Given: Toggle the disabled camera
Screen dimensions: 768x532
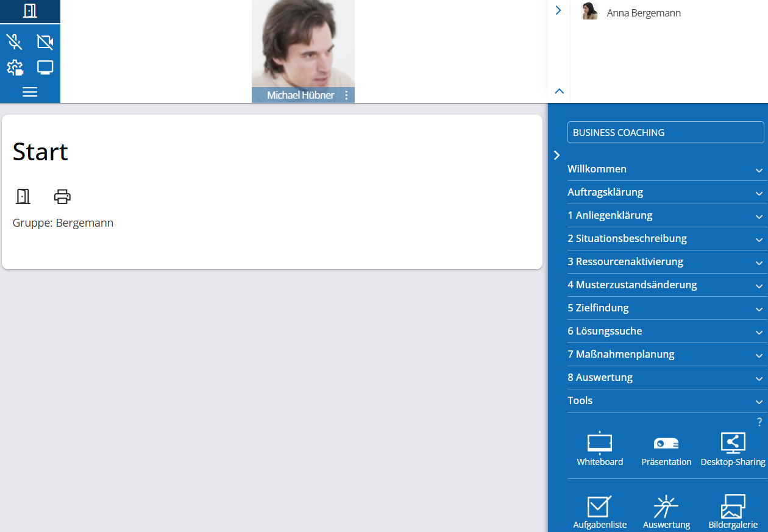Looking at the screenshot, I should [45, 42].
